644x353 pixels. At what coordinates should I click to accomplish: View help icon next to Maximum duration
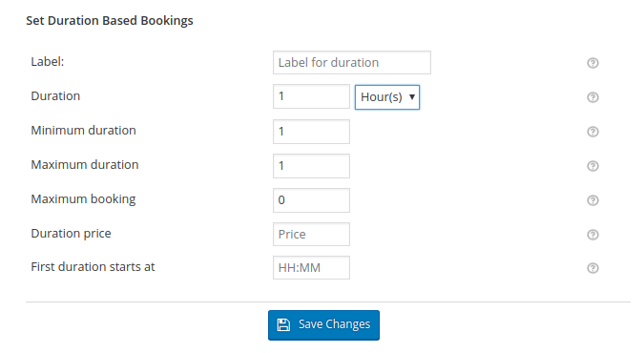click(592, 166)
